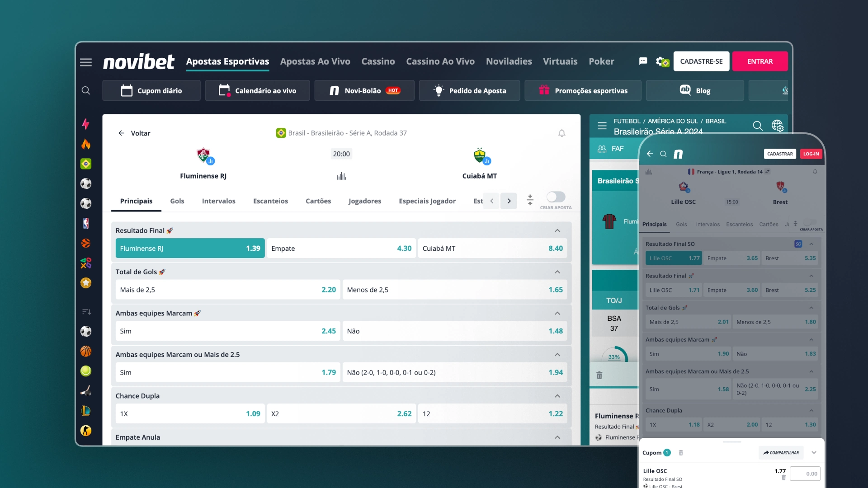Screen dimensions: 868x488
Task: Collapse Ambas equipes Marcam ou Mais de 2.5
Action: (x=557, y=355)
